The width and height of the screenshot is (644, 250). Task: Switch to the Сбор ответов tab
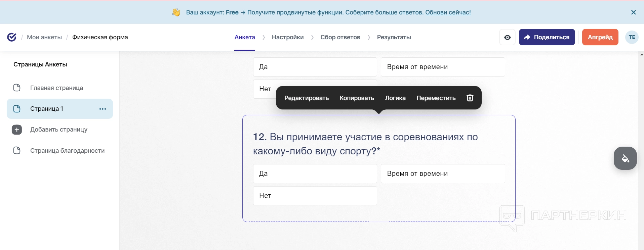(340, 37)
